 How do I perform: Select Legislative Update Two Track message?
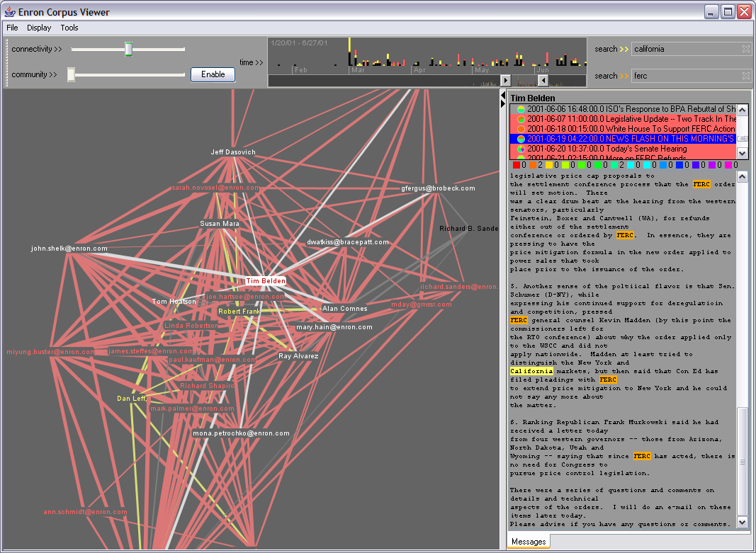point(624,119)
